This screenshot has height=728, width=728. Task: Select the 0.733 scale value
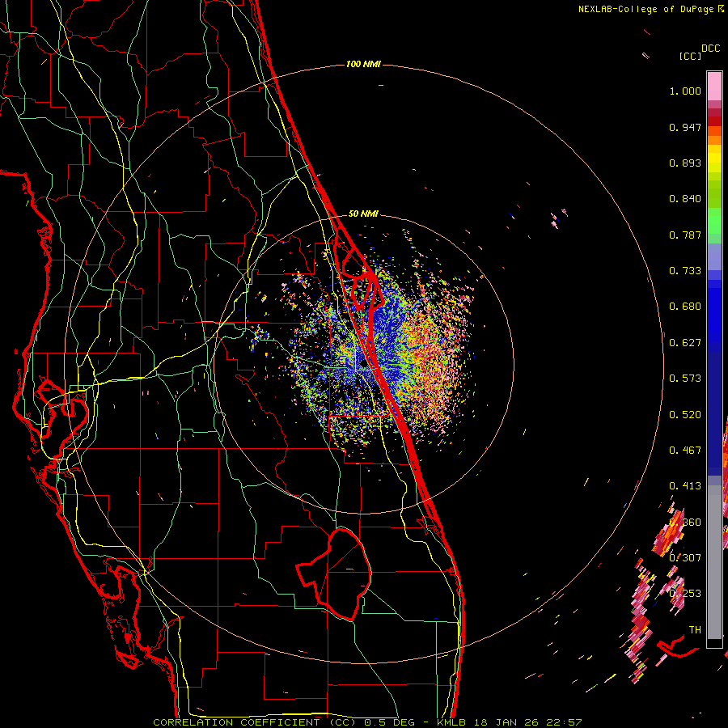[685, 271]
